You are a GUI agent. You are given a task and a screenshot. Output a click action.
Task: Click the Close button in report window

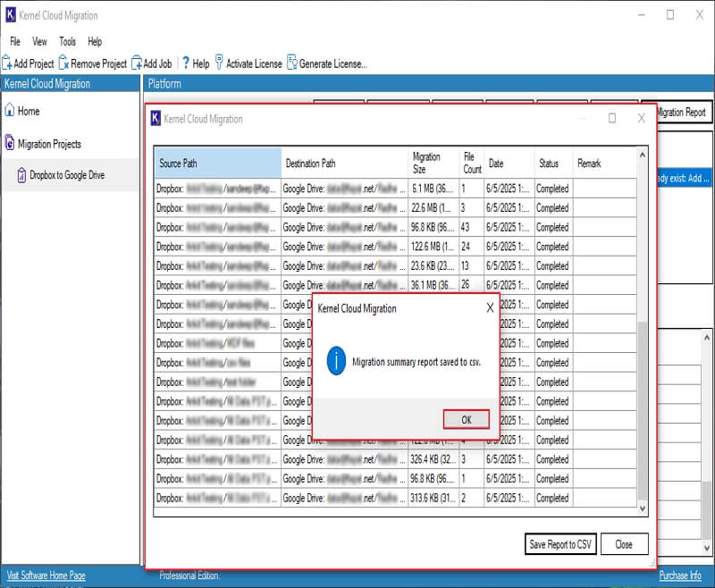pyautogui.click(x=624, y=544)
